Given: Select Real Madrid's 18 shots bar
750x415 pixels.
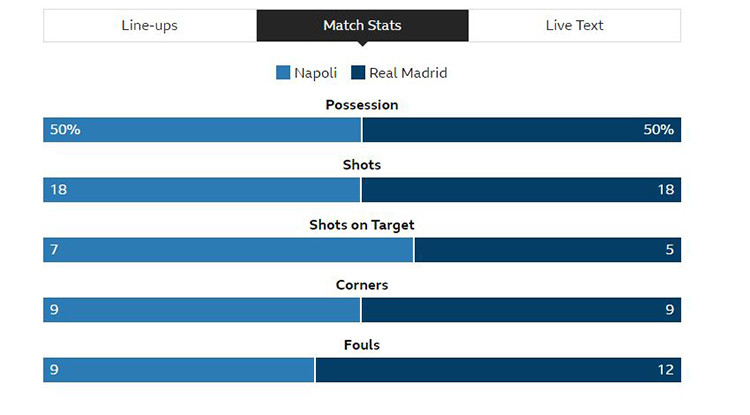Looking at the screenshot, I should pyautogui.click(x=521, y=190).
